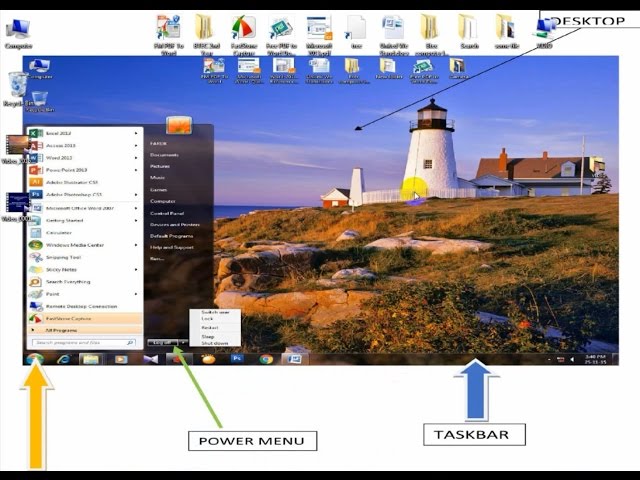Choose Lock in the power menu

[x=215, y=318]
